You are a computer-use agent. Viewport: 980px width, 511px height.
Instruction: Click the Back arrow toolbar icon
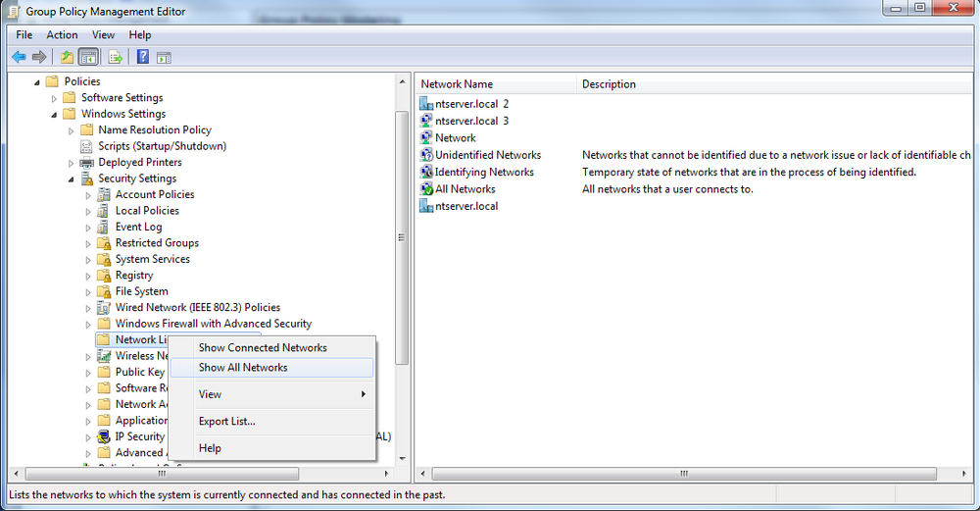(x=19, y=58)
